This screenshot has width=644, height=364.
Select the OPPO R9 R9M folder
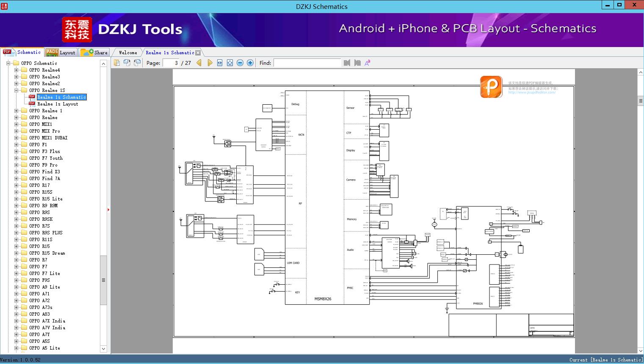[x=43, y=206]
